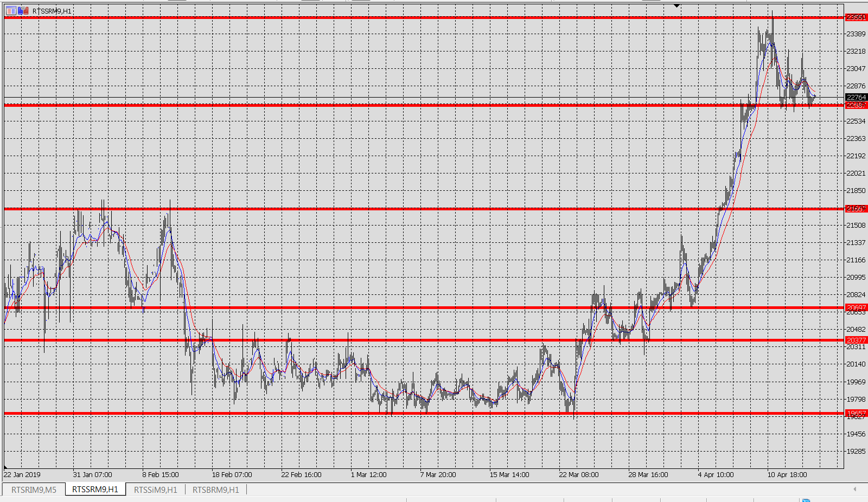Viewport: 868px width, 502px height.
Task: Click the 4 Apr 10:00 time label
Action: tap(716, 475)
